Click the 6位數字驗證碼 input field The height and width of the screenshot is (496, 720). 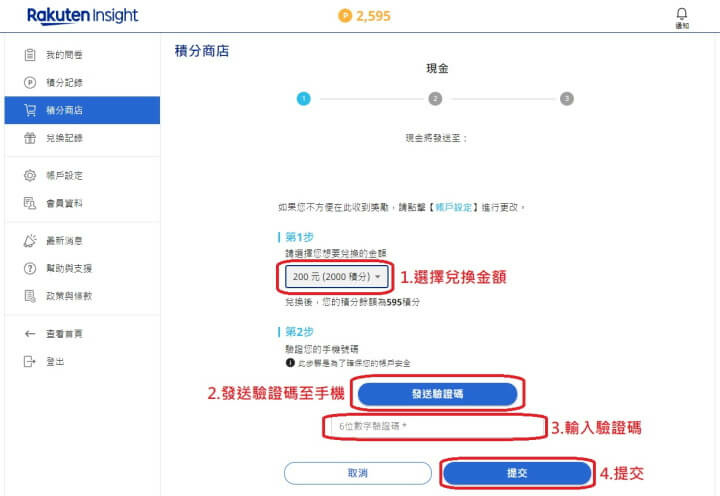pyautogui.click(x=435, y=427)
